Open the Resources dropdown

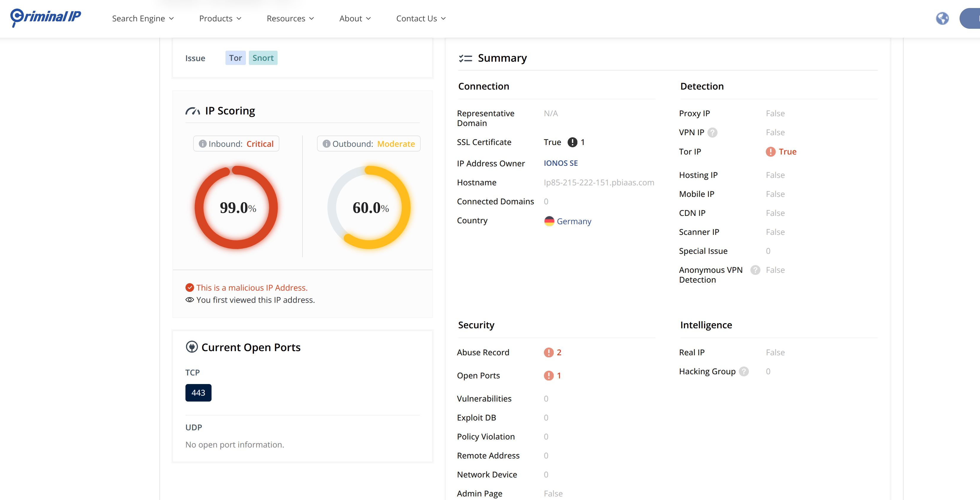click(x=290, y=19)
